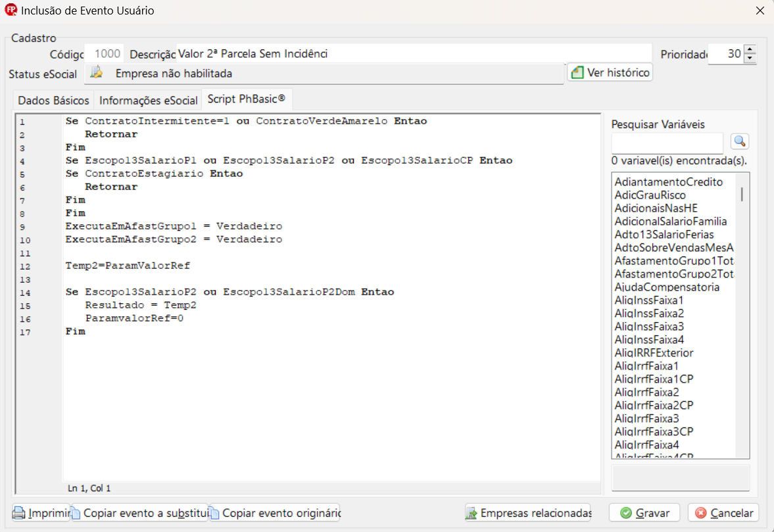This screenshot has width=774, height=532.
Task: Click the Ver histórico button
Action: 610,72
